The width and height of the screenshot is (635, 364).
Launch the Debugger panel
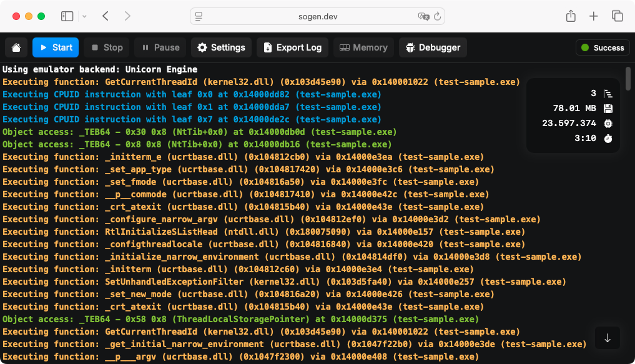pyautogui.click(x=433, y=48)
